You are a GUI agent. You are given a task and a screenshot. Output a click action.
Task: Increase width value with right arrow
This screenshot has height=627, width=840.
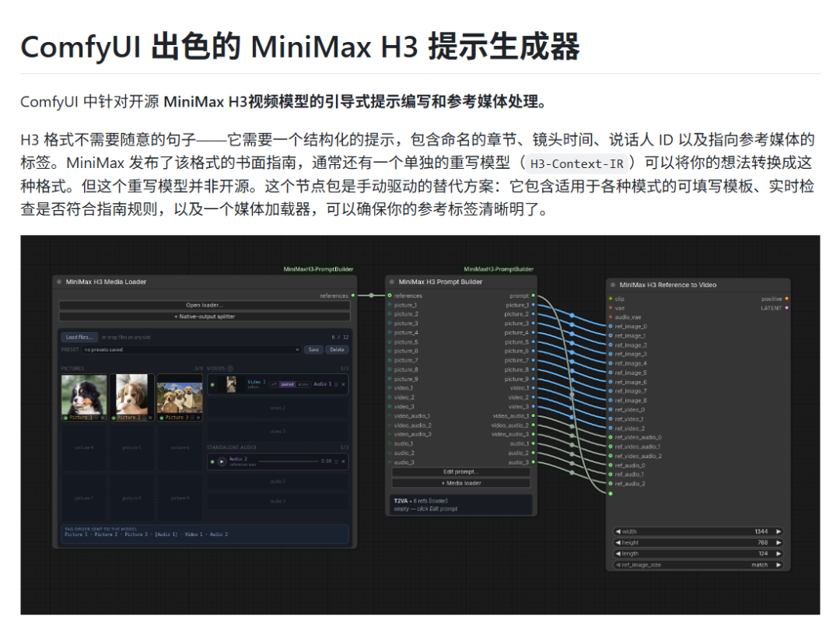click(779, 531)
